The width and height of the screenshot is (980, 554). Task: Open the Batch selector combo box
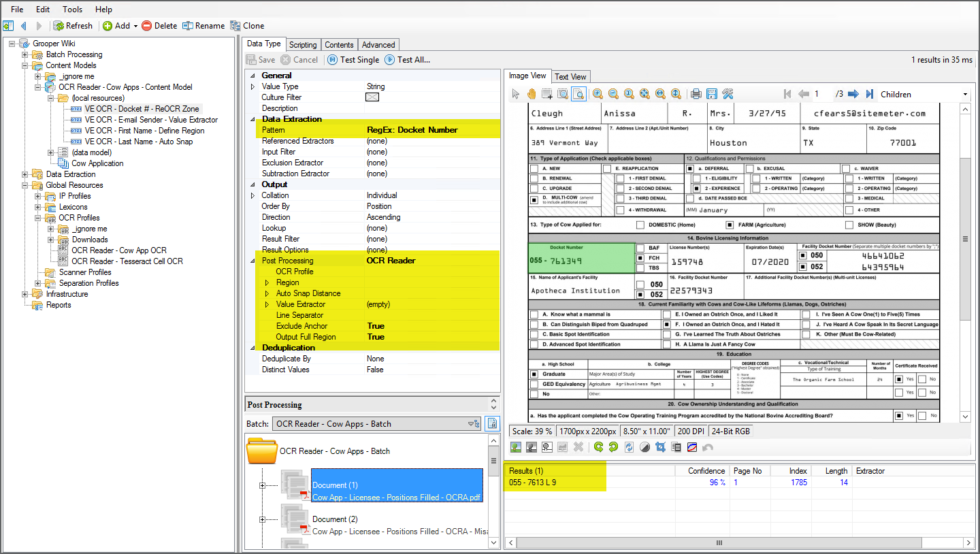(x=376, y=424)
